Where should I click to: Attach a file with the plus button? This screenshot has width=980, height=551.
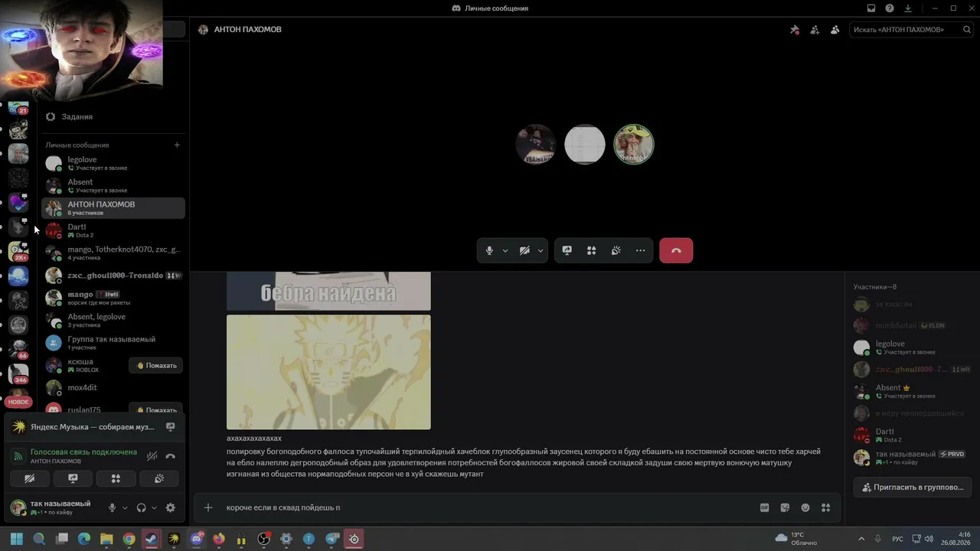pos(208,507)
